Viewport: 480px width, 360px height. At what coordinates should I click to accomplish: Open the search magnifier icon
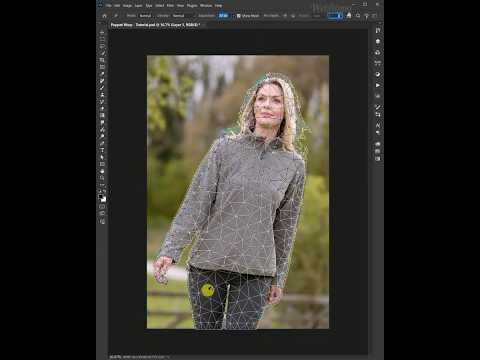tap(358, 16)
